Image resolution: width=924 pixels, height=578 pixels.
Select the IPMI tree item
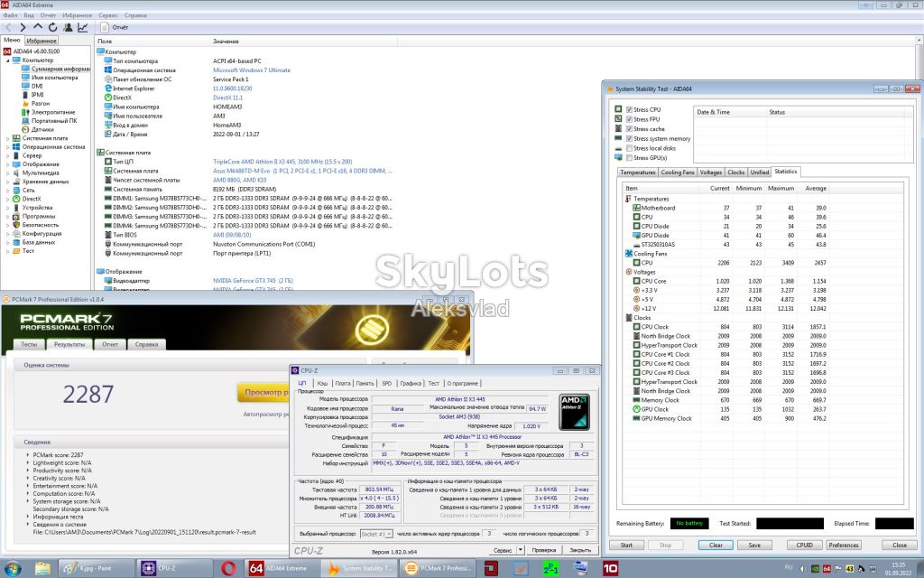(32, 94)
